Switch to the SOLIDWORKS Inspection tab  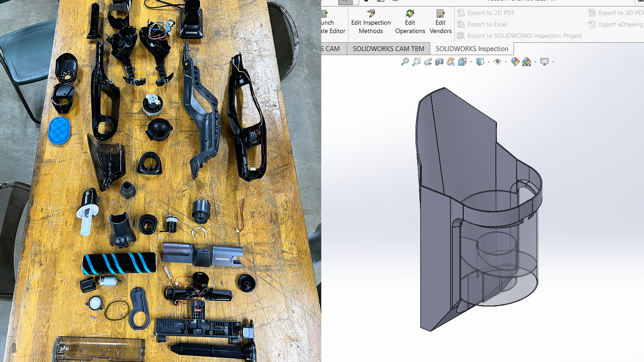click(472, 49)
